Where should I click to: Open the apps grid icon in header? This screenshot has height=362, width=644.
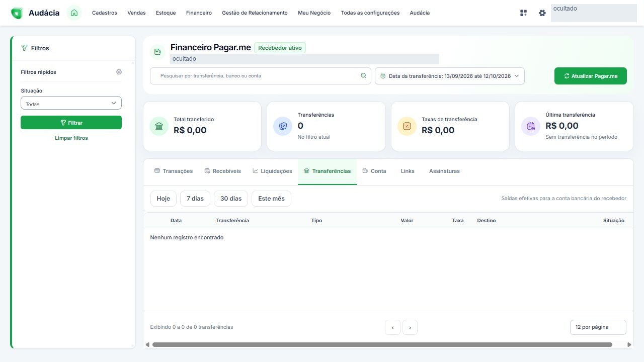[524, 13]
